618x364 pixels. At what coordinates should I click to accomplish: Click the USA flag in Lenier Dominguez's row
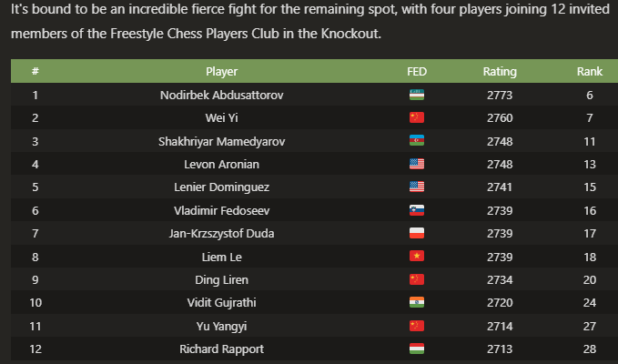pos(417,187)
